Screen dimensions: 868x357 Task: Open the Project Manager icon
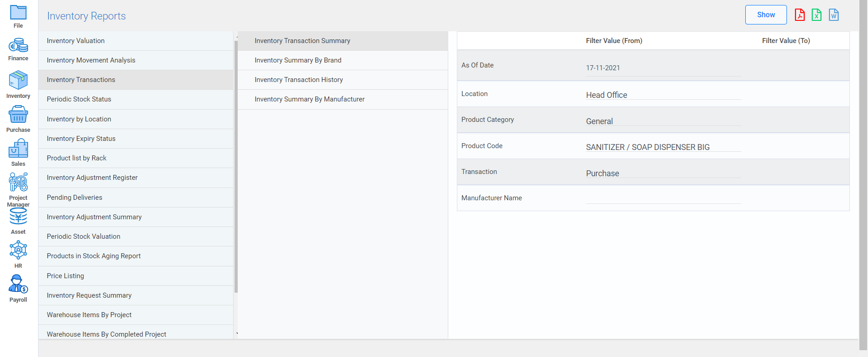pyautogui.click(x=18, y=183)
